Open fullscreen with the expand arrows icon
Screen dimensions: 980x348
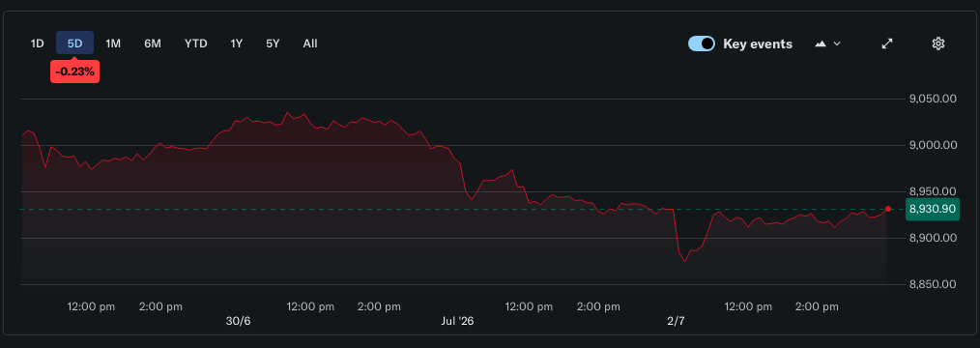coord(887,43)
